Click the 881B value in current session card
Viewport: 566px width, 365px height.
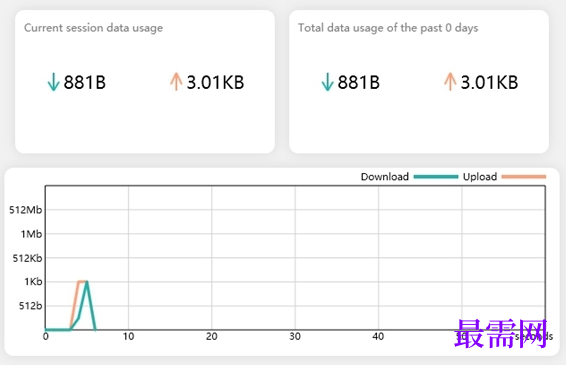pos(85,82)
